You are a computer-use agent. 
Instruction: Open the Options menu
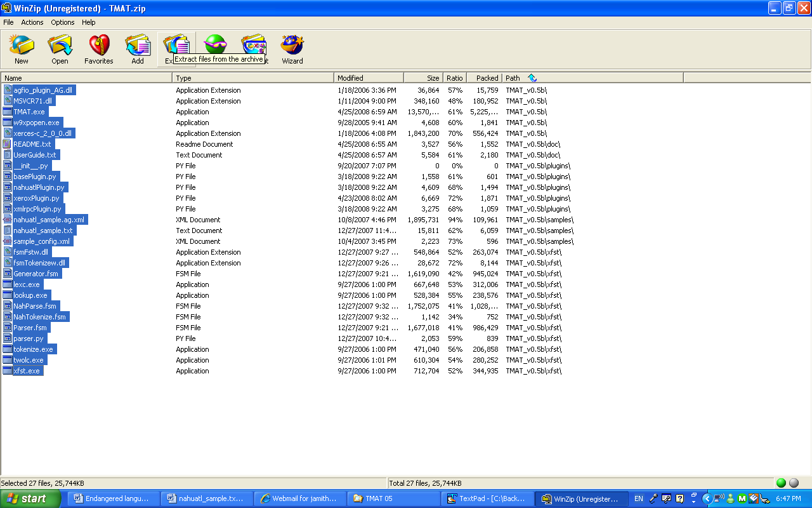point(63,22)
